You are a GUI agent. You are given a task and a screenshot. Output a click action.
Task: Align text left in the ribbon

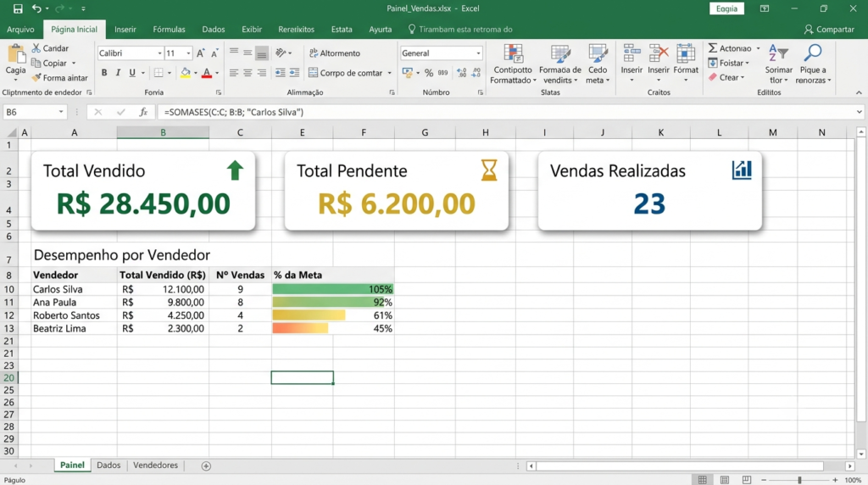[234, 73]
